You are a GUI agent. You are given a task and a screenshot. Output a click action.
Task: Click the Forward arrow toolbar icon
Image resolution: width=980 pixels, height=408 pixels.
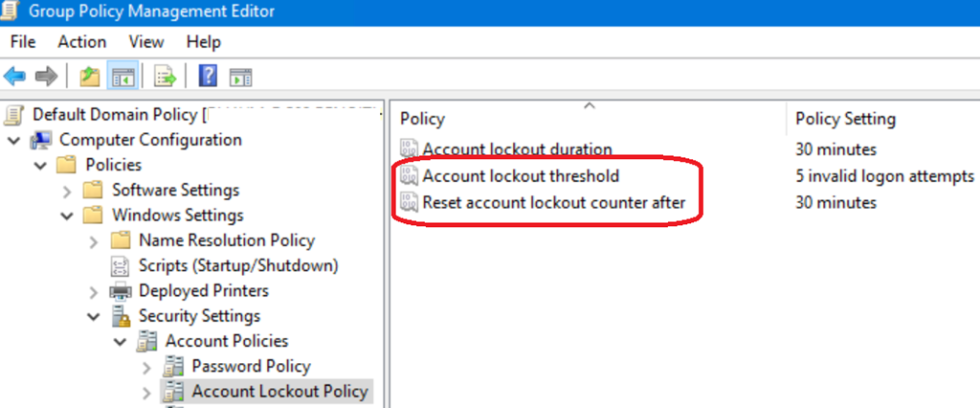47,78
